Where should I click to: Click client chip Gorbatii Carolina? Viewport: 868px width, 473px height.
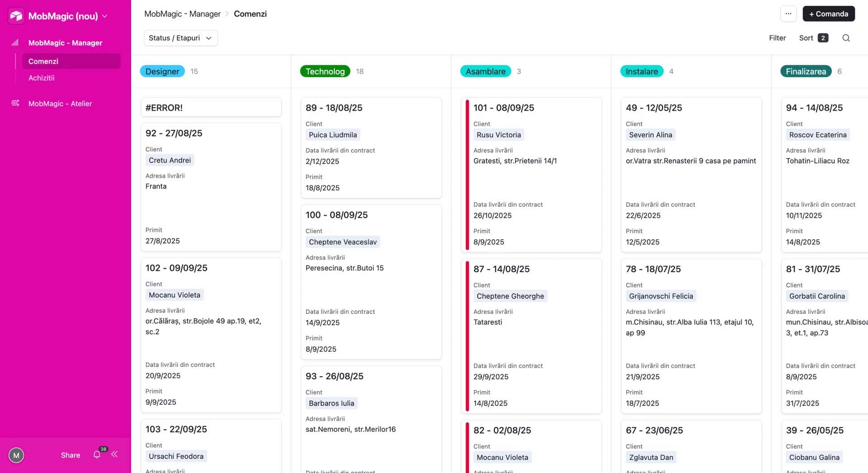[x=817, y=296]
